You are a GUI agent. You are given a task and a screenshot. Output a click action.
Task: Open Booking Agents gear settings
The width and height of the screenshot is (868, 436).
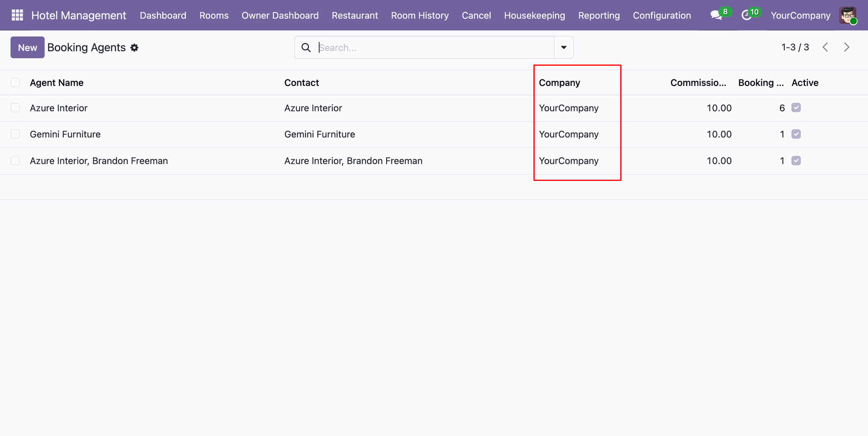tap(134, 47)
